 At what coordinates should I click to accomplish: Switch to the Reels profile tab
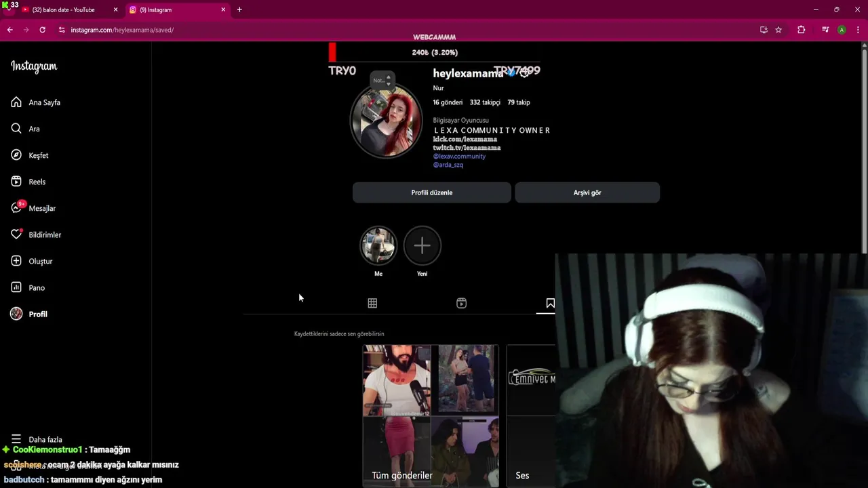tap(461, 303)
